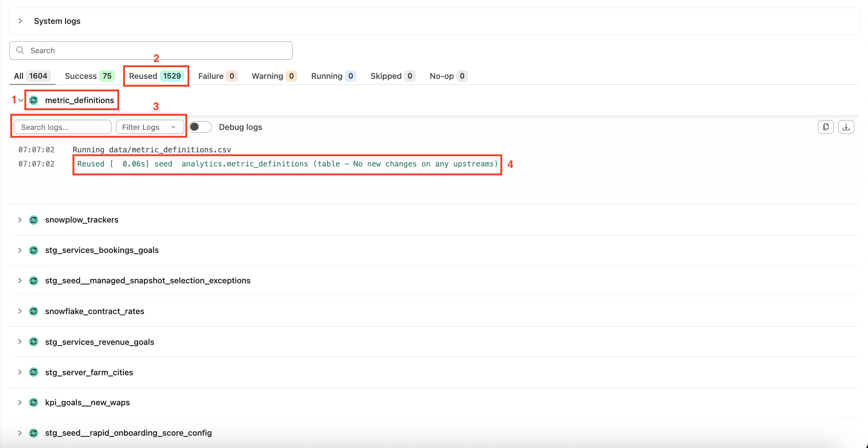Click status icon next to stg_server_farm_cities
Image resolution: width=868 pixels, height=448 pixels.
click(x=34, y=372)
